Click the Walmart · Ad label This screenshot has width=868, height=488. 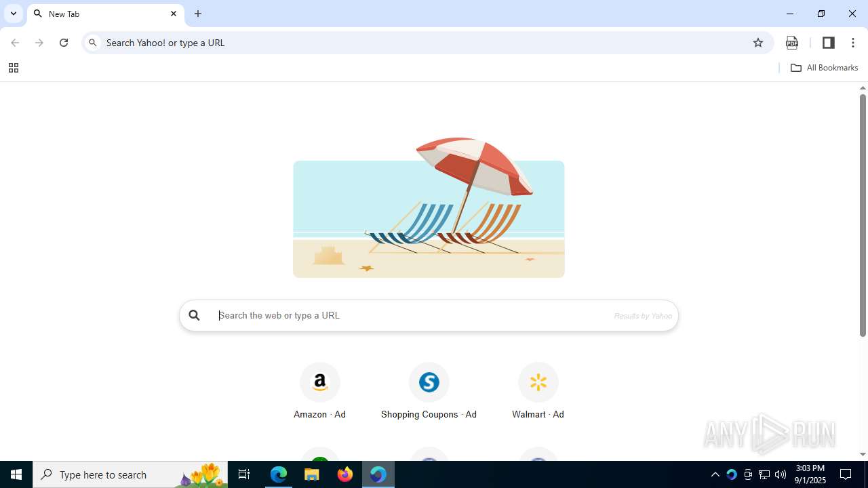tap(538, 414)
